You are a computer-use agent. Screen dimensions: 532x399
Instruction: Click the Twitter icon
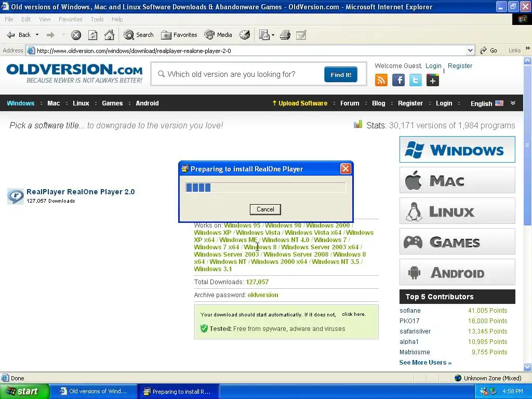pos(415,80)
